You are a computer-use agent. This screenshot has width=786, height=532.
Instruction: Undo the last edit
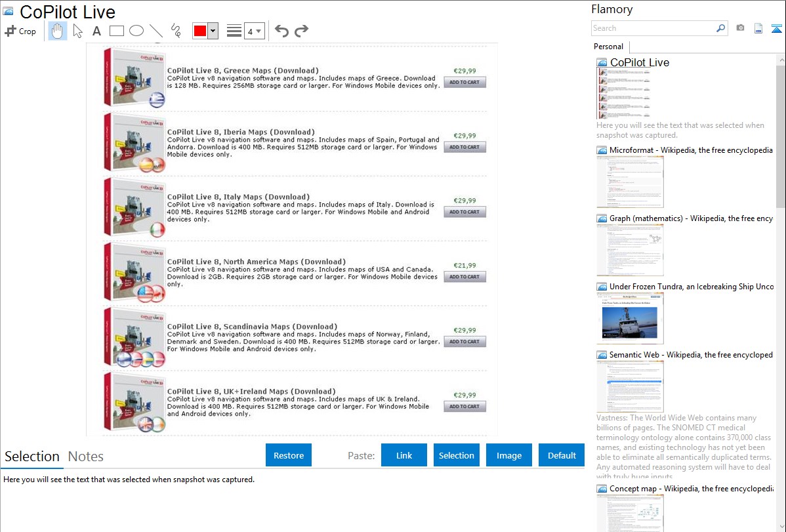click(281, 31)
